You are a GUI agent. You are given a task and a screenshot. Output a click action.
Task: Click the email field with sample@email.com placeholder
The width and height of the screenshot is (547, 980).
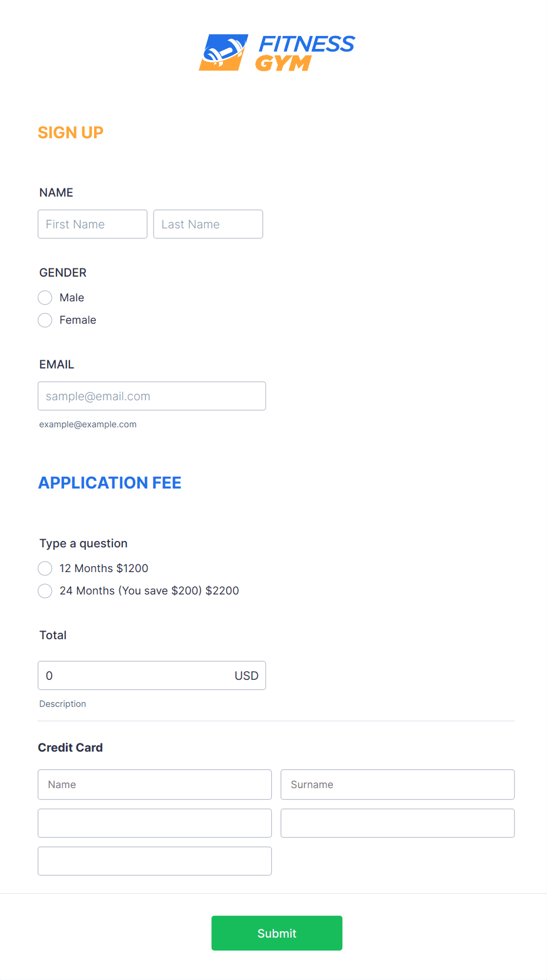pos(152,396)
